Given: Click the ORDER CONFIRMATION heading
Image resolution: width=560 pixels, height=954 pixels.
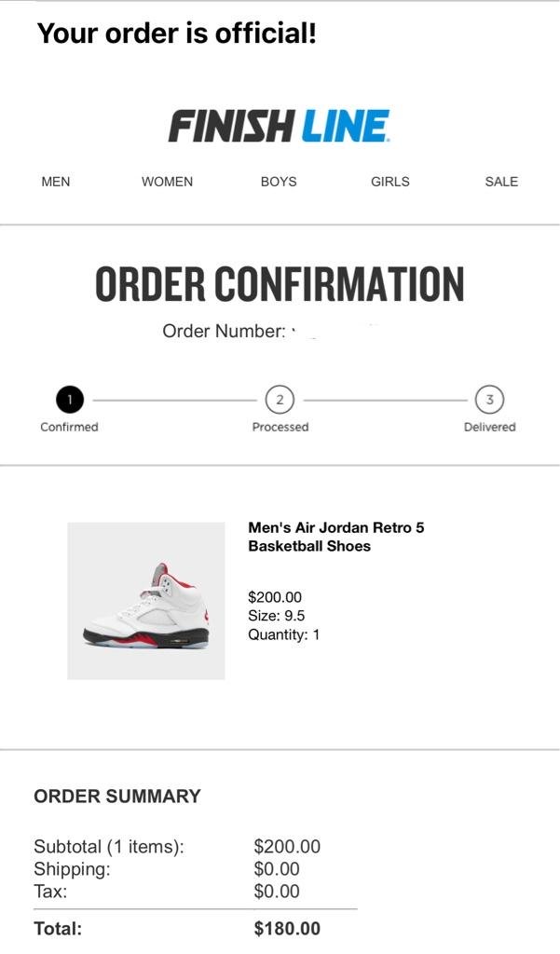Looking at the screenshot, I should (x=280, y=284).
